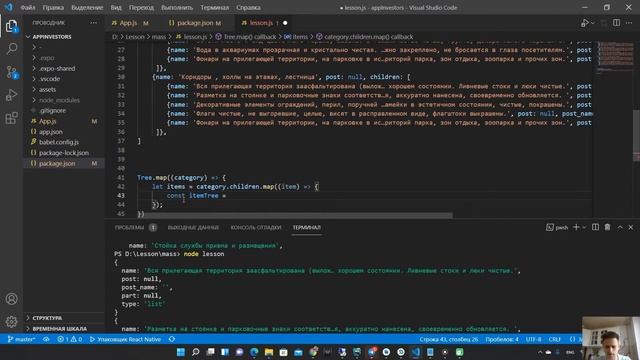This screenshot has height=360, width=640.
Task: Open the Manage gear menu in the activity bar
Action: (11, 322)
